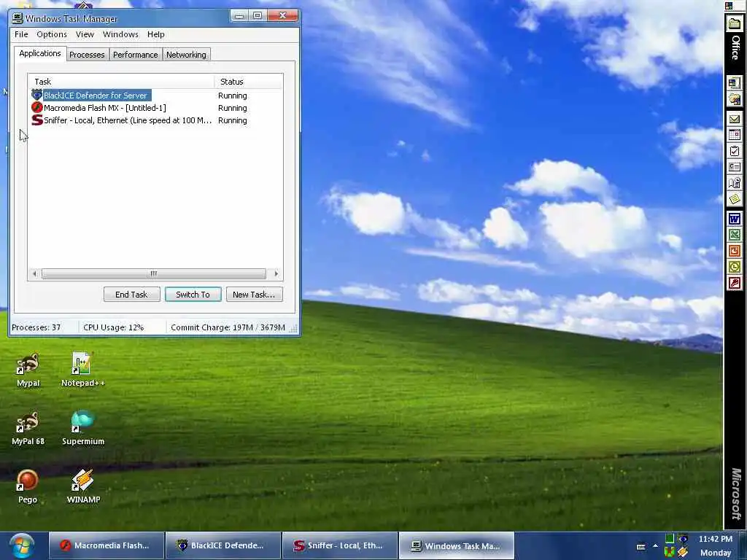The height and width of the screenshot is (560, 747).
Task: Click the left scroll arrow of task list
Action: click(34, 274)
